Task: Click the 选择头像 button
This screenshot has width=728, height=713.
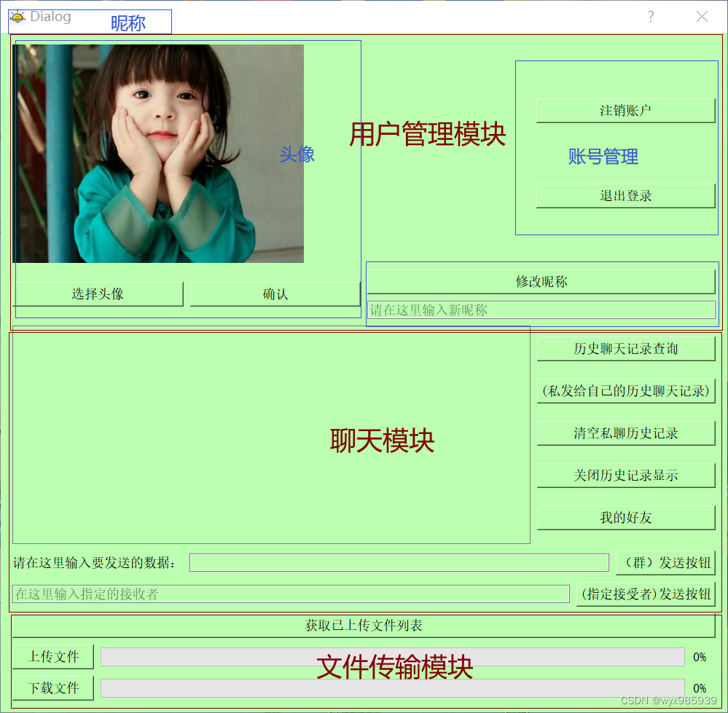Action: tap(98, 294)
